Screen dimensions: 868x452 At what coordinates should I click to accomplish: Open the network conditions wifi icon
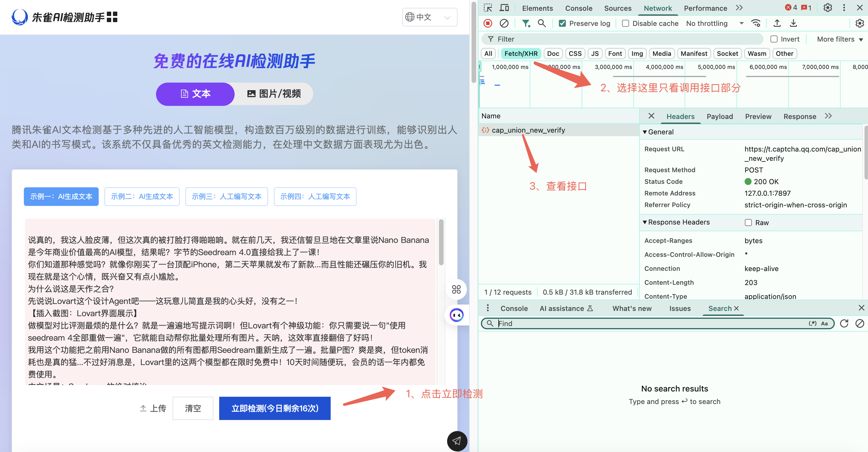click(x=756, y=23)
